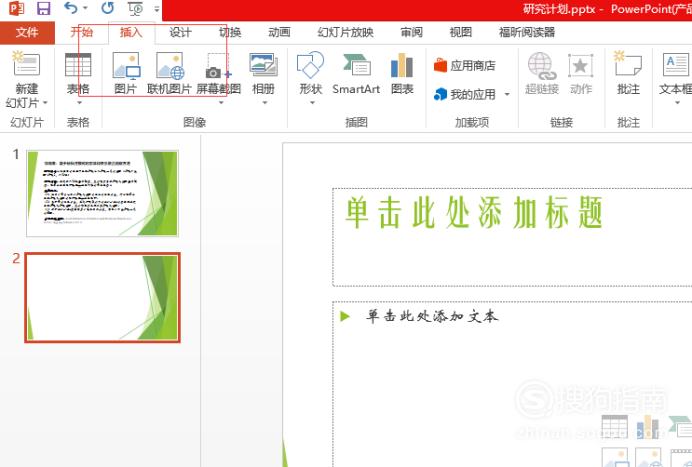Select slide 2 thumbnail
Viewport: 692px width, 467px height.
pos(102,298)
